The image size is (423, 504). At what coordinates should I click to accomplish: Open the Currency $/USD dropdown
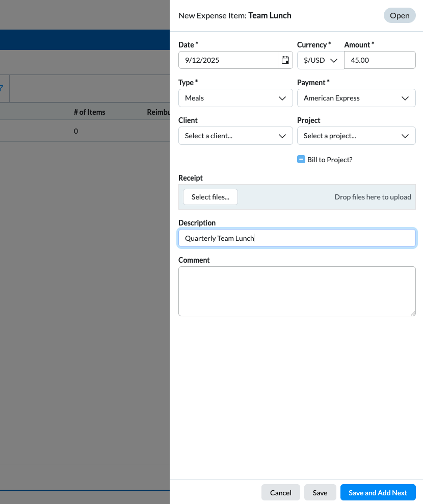tap(321, 60)
